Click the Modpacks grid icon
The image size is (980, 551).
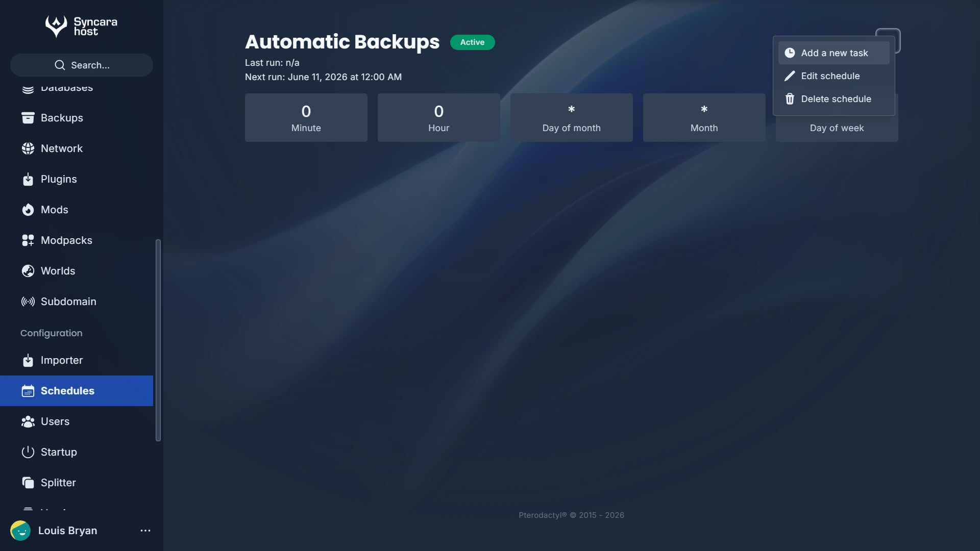pos(28,240)
